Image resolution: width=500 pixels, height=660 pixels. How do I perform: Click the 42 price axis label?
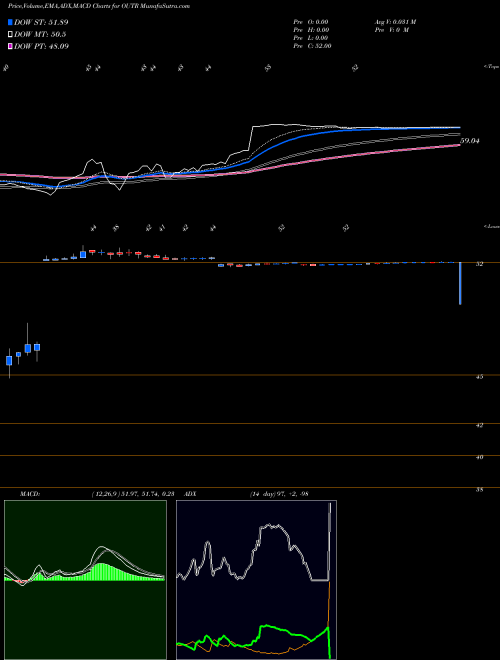[x=479, y=426]
